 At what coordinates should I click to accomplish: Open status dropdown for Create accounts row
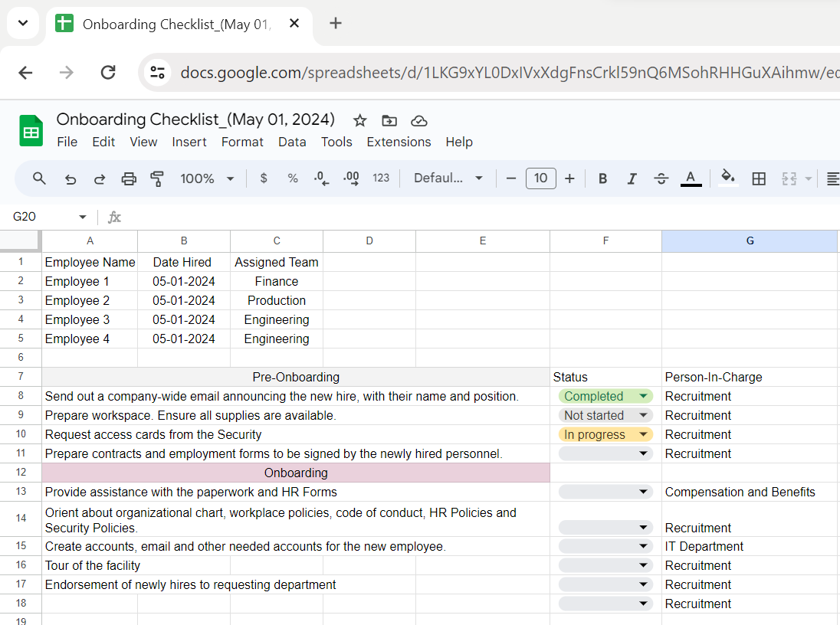[605, 546]
